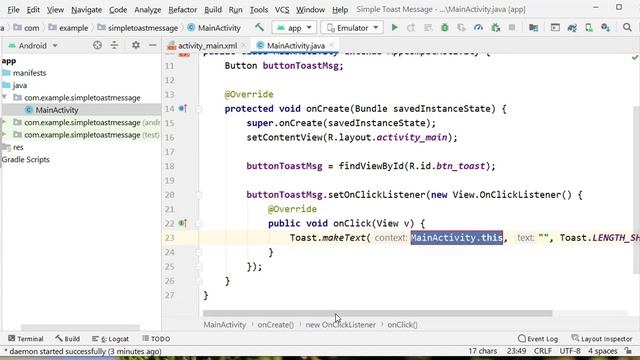Image resolution: width=640 pixels, height=360 pixels.
Task: Toggle code fold marker on line 14
Action: point(198,109)
